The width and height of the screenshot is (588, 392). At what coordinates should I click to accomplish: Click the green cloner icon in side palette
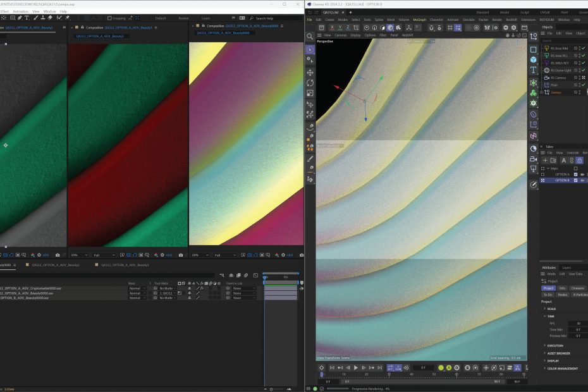coord(533,93)
